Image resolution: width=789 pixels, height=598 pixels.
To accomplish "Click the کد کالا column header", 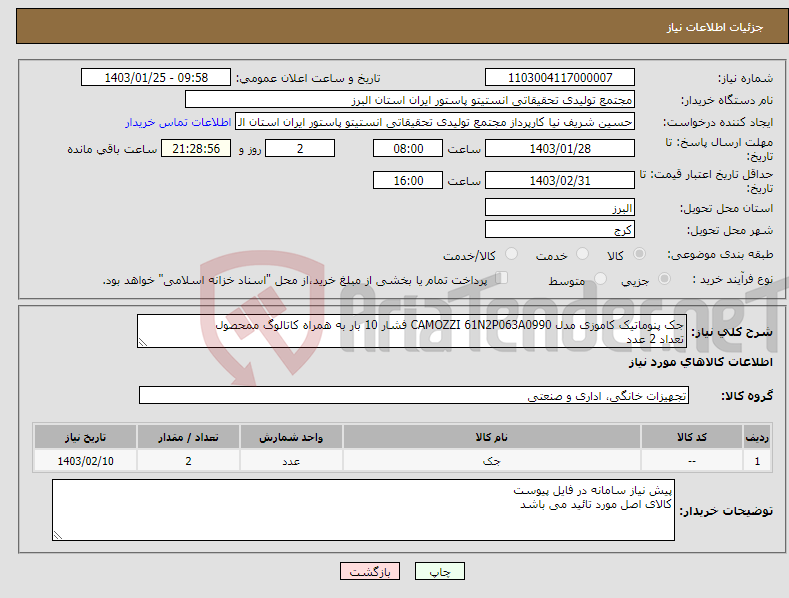I will pos(692,436).
